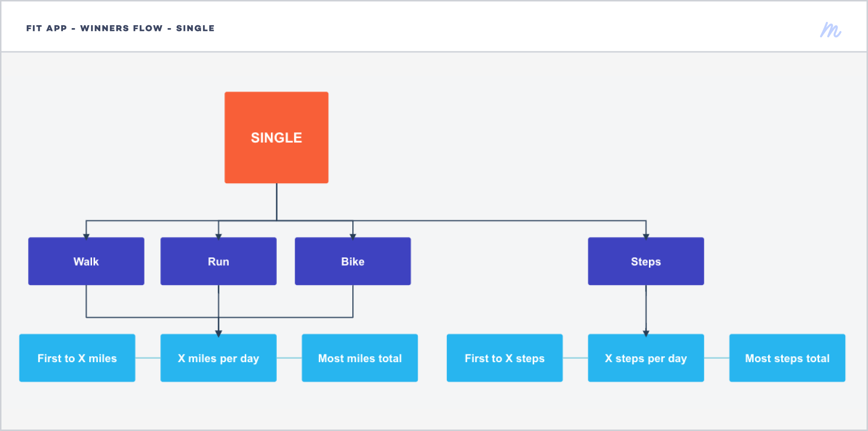Click arrowhead pointing into Steps box
Image resolution: width=868 pixels, height=431 pixels.
coord(646,237)
